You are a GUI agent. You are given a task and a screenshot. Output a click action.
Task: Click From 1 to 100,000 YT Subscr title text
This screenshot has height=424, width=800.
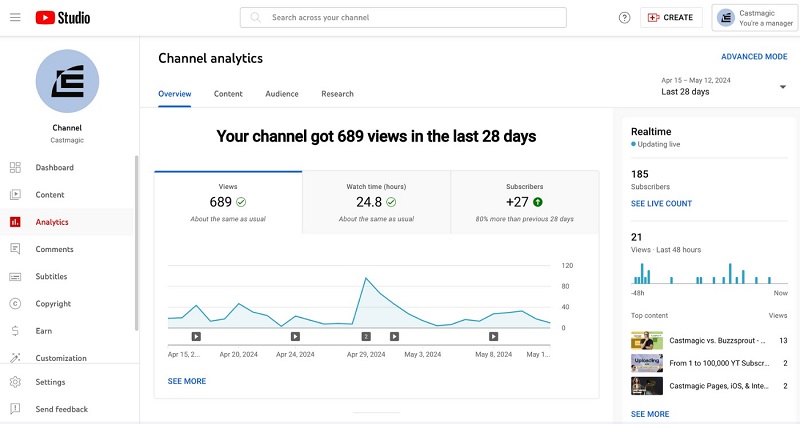pyautogui.click(x=719, y=363)
